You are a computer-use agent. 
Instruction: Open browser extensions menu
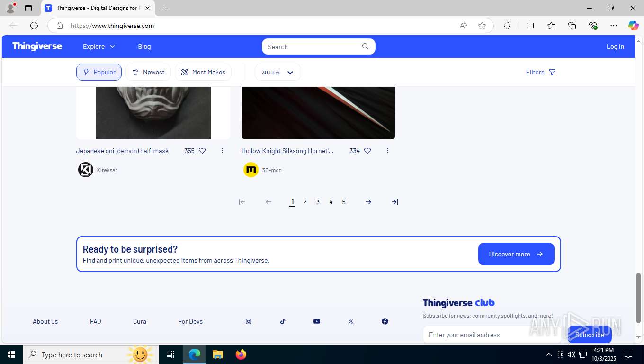point(507,26)
